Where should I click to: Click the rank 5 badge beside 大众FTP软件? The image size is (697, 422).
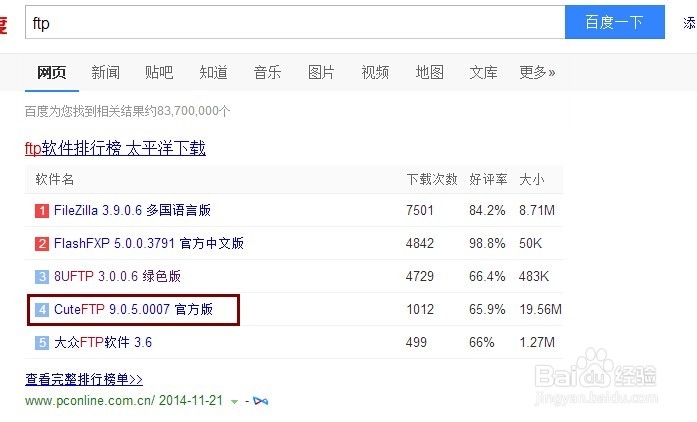tap(42, 342)
